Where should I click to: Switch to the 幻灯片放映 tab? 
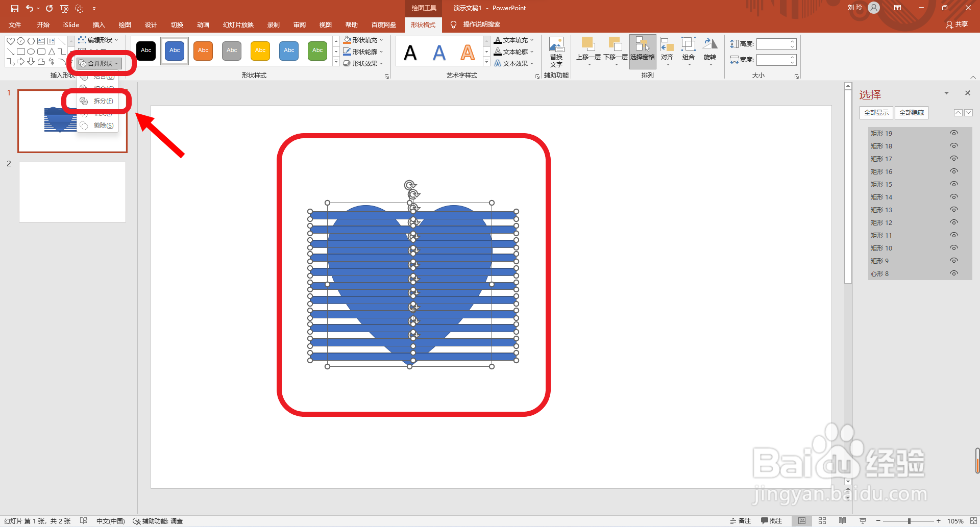(x=238, y=24)
